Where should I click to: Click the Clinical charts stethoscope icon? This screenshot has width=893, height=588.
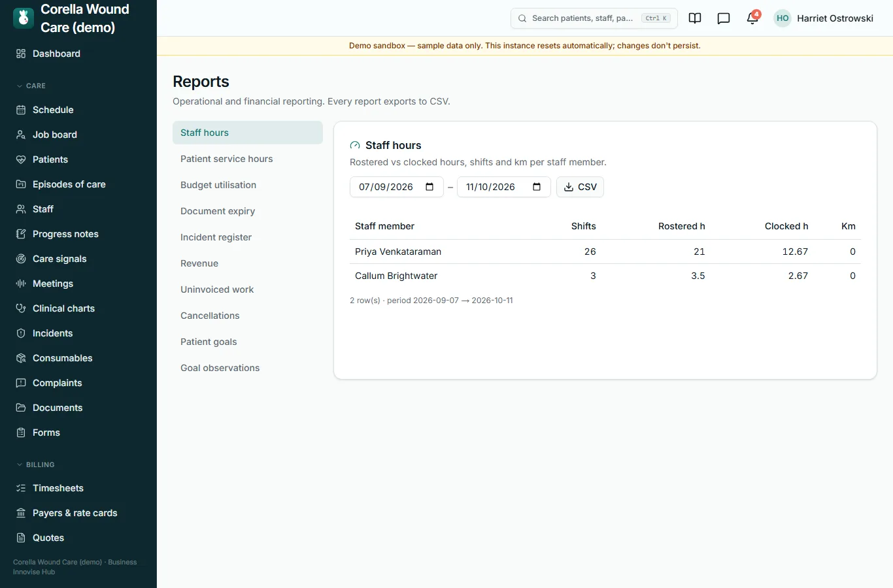click(x=21, y=308)
